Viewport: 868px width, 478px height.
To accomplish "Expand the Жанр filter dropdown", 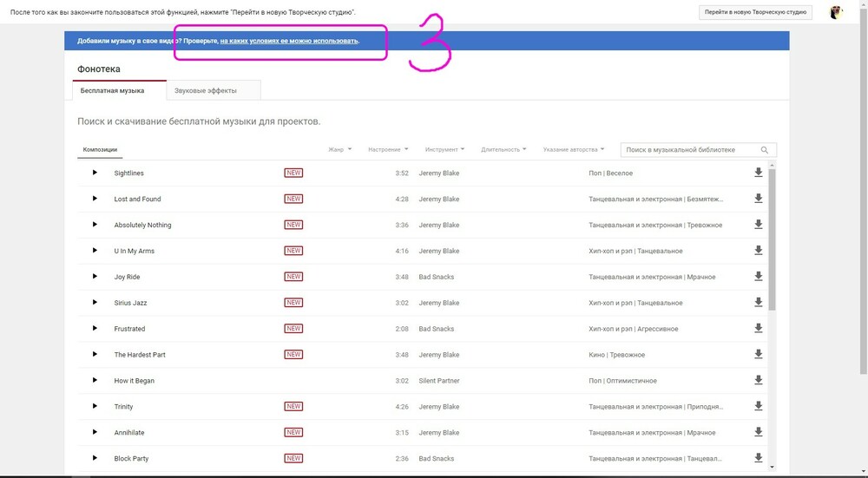I will (339, 149).
